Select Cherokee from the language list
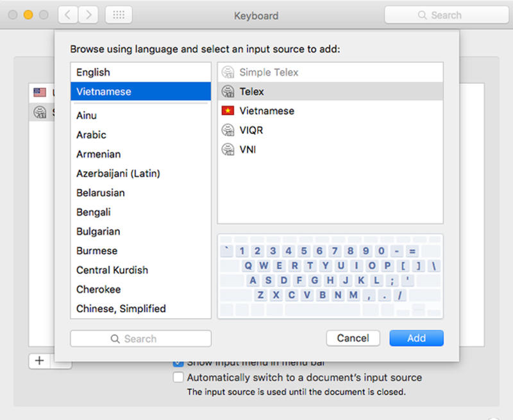Viewport: 513px width, 420px height. (98, 289)
